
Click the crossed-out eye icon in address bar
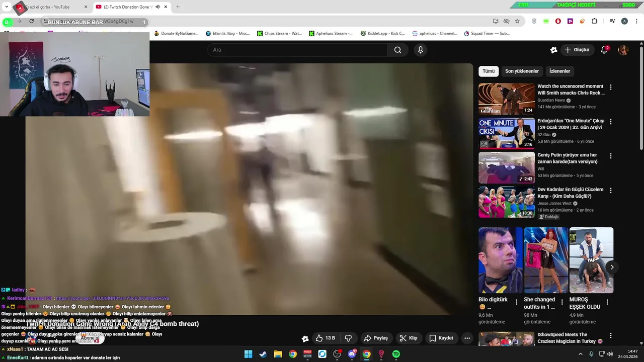pos(506,21)
